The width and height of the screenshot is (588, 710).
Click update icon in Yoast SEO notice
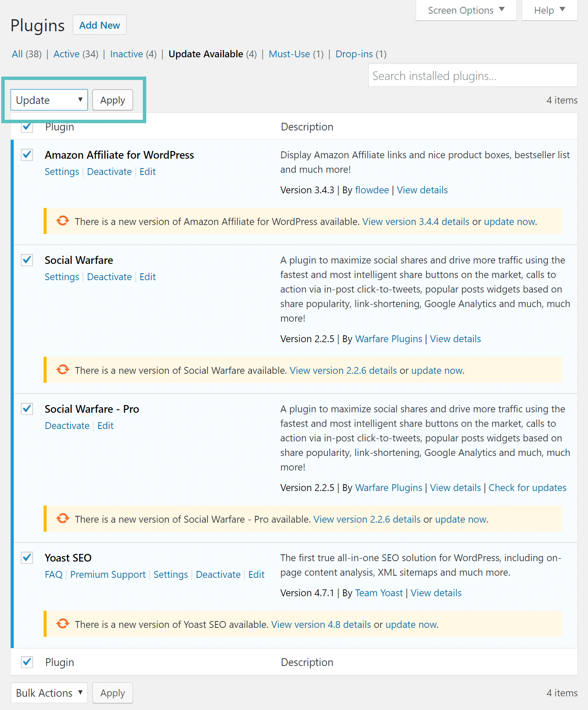click(63, 624)
